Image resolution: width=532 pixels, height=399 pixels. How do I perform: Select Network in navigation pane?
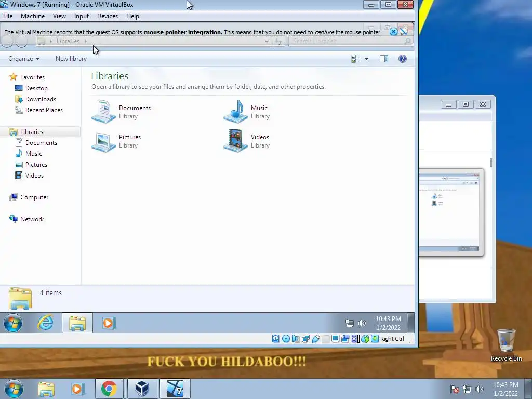click(x=27, y=219)
